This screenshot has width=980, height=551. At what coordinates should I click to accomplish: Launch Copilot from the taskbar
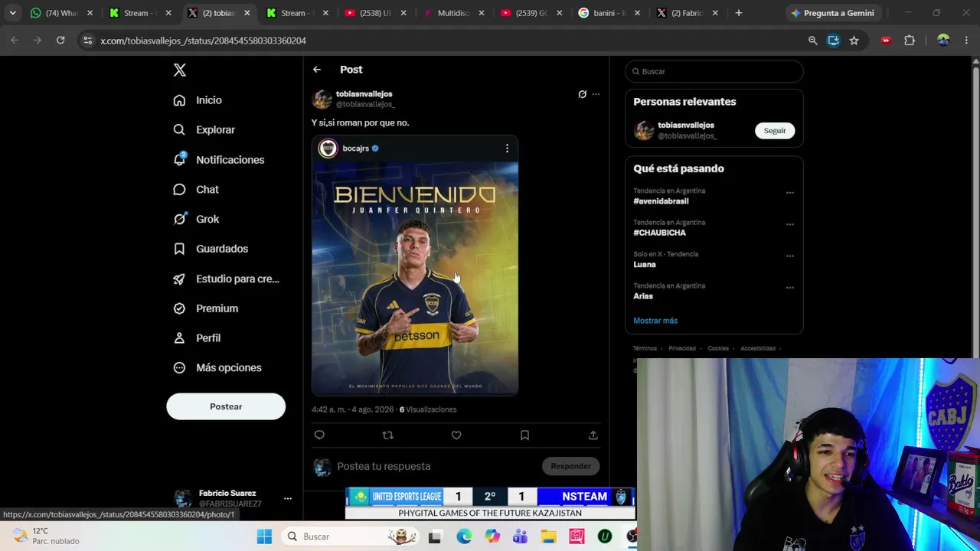tap(492, 536)
